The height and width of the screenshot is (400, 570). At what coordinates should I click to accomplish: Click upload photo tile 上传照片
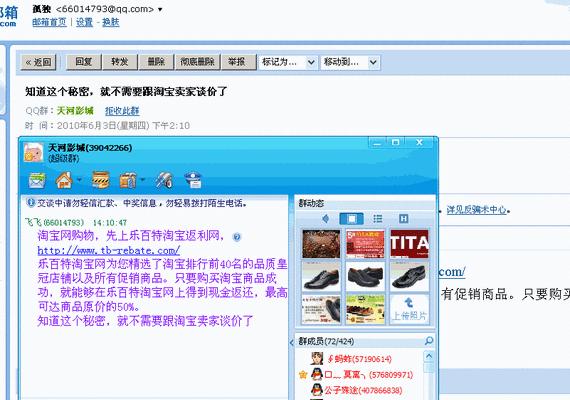[409, 309]
